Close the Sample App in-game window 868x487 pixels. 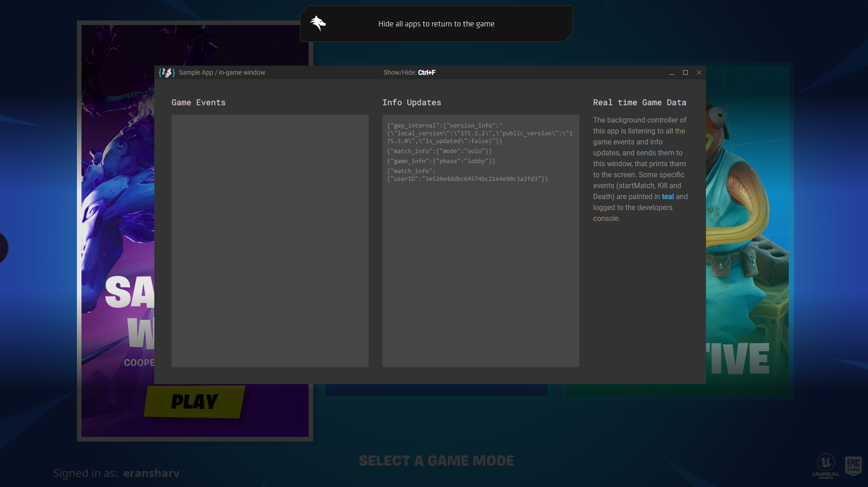click(699, 72)
